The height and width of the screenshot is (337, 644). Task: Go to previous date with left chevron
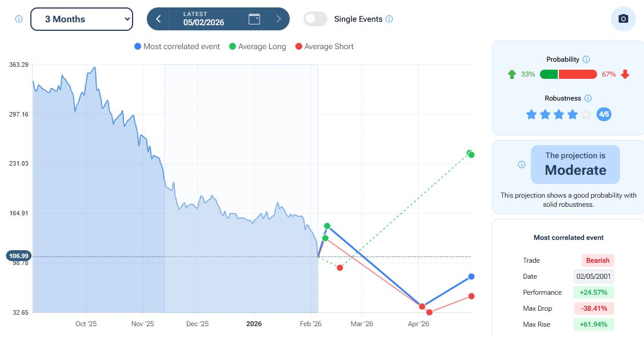click(158, 19)
